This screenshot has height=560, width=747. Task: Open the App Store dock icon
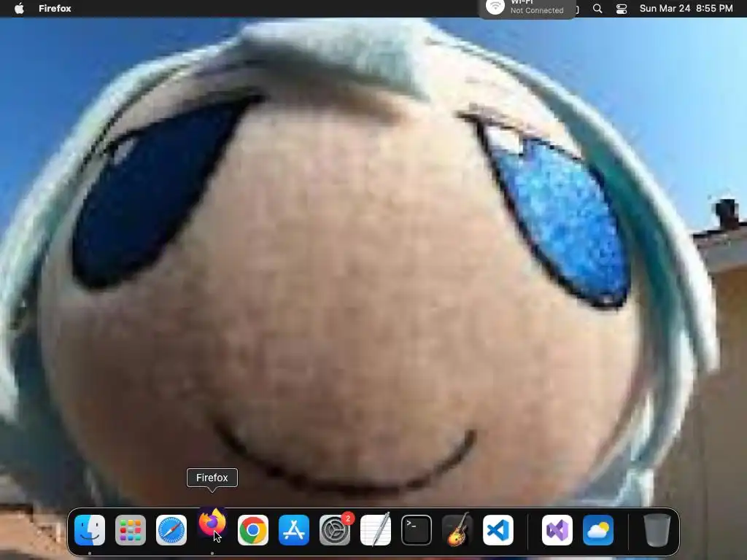pyautogui.click(x=294, y=530)
